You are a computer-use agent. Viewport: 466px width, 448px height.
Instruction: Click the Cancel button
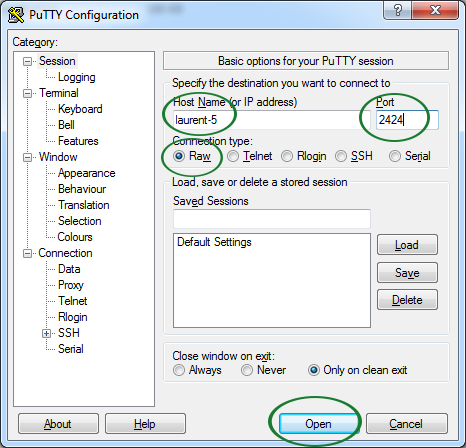click(x=407, y=424)
